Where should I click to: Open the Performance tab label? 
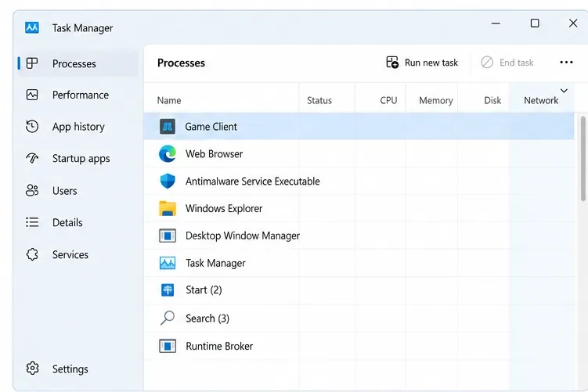tap(80, 95)
